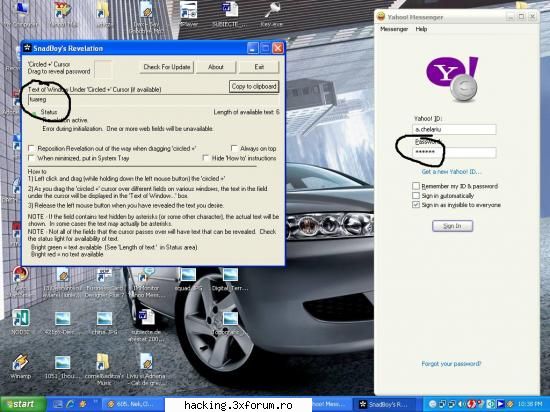Viewport: 550px width, 412px height.
Task: Select the Digital Terr... image on desktop
Action: pyautogui.click(x=230, y=279)
